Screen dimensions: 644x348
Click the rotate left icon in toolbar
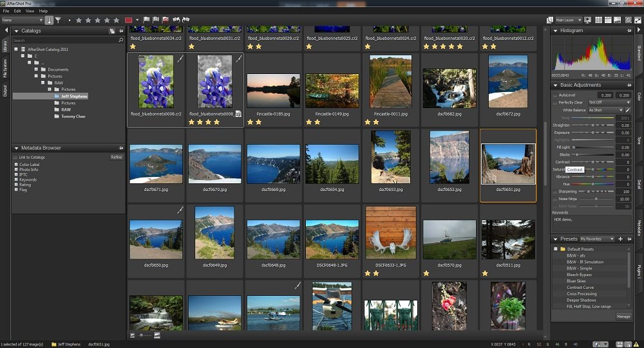[175, 20]
